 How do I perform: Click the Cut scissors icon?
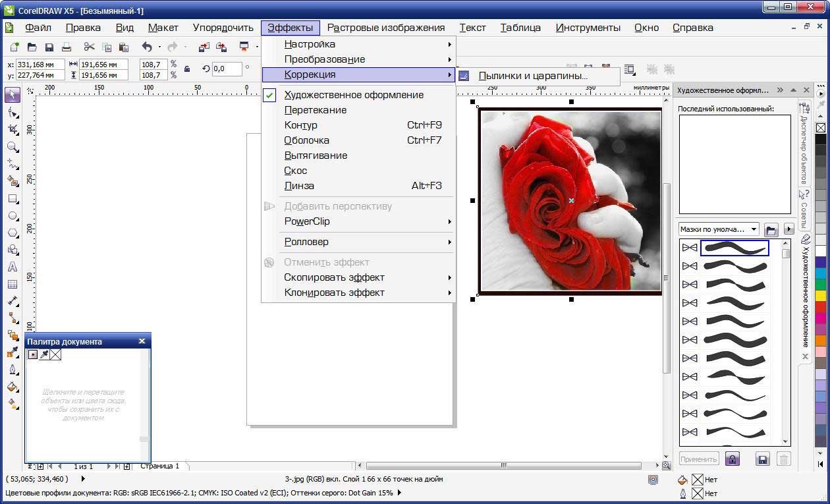(89, 47)
